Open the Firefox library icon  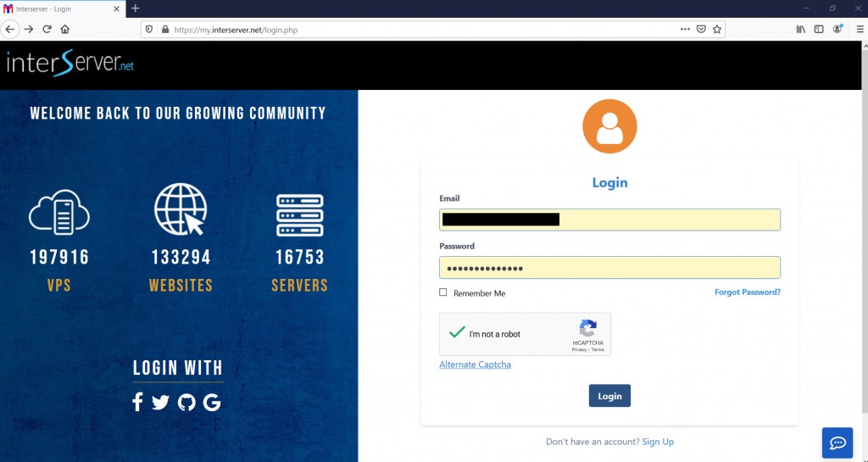pyautogui.click(x=800, y=30)
